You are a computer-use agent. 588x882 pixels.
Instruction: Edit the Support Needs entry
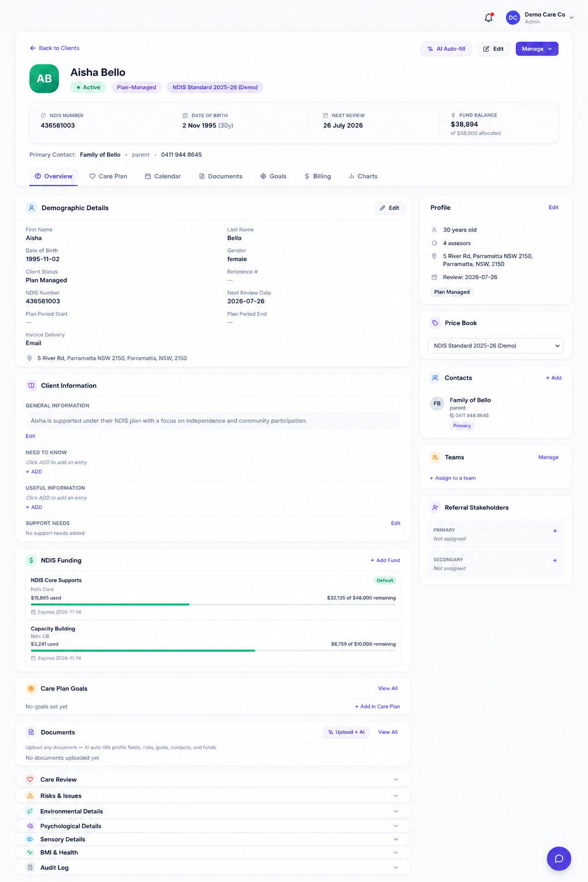point(396,523)
